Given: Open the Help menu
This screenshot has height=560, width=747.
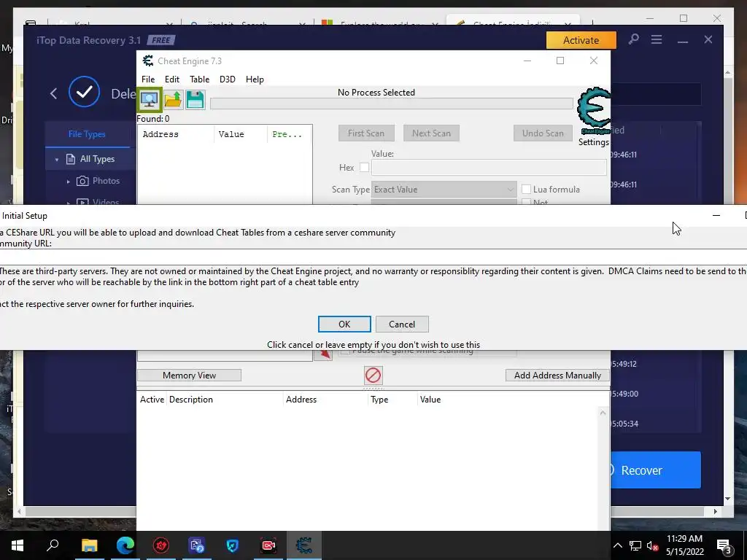Looking at the screenshot, I should coord(255,79).
